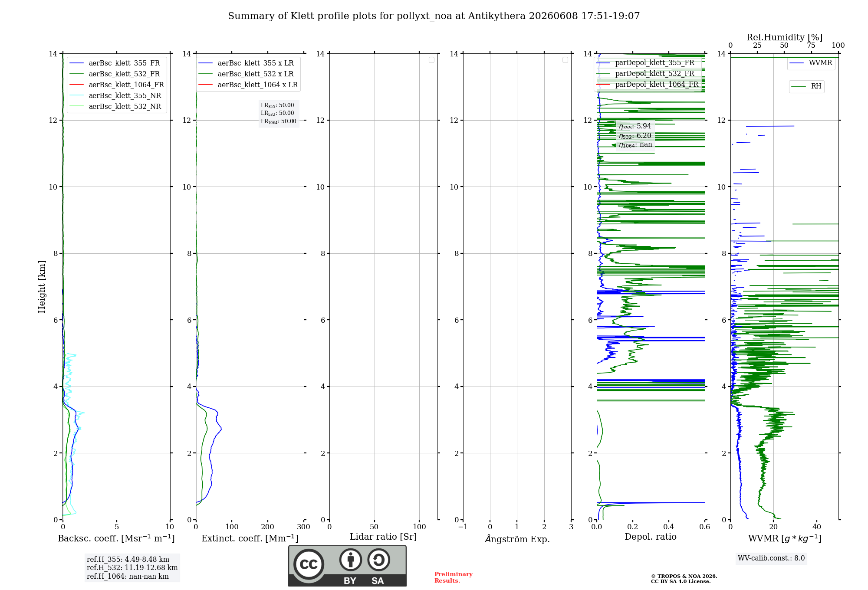
Task: Click the WV-calib.const.: 8.0 text
Action: pyautogui.click(x=771, y=558)
